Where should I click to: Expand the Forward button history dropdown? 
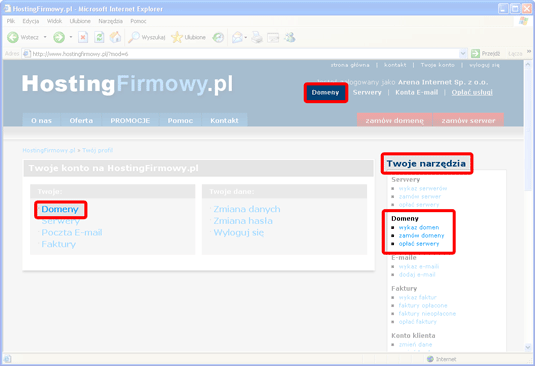[71, 37]
